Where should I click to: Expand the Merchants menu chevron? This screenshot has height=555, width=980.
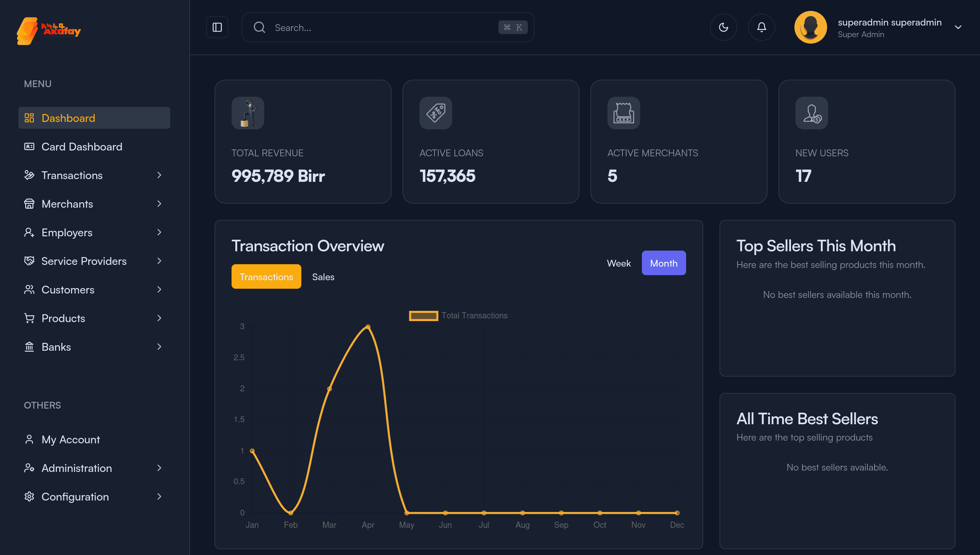click(x=159, y=204)
